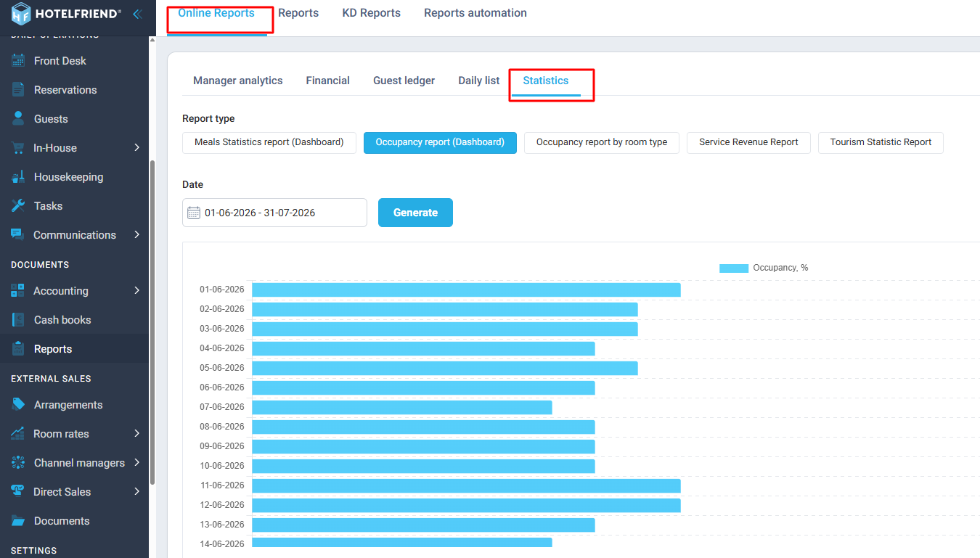980x558 pixels.
Task: Open the KD Reports tab
Action: pyautogui.click(x=372, y=13)
